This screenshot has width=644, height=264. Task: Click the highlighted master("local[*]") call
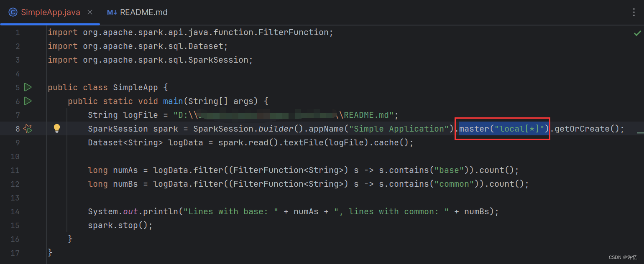pos(504,129)
